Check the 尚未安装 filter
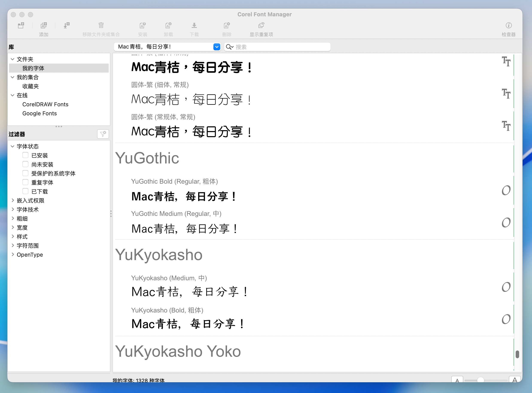This screenshot has height=393, width=532. (x=26, y=164)
